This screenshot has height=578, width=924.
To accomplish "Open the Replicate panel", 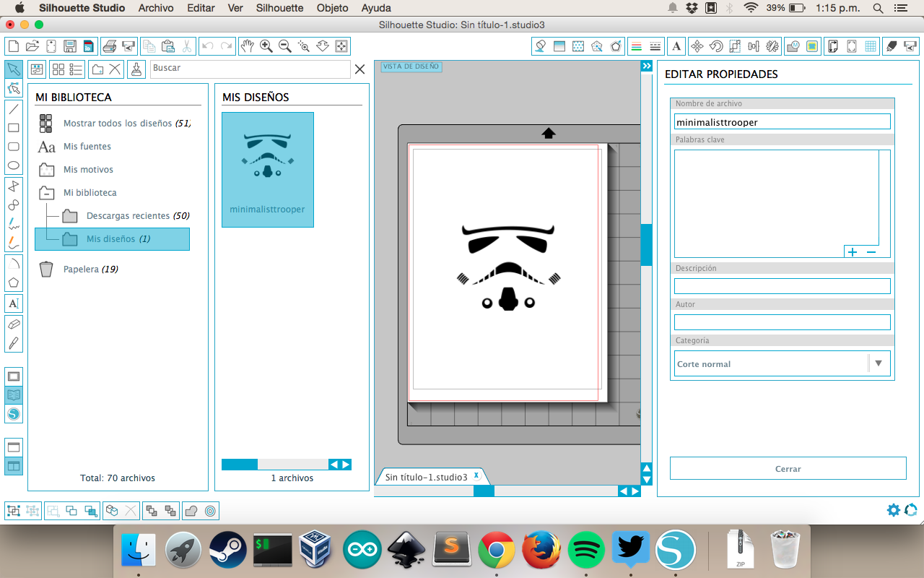I will 772,46.
